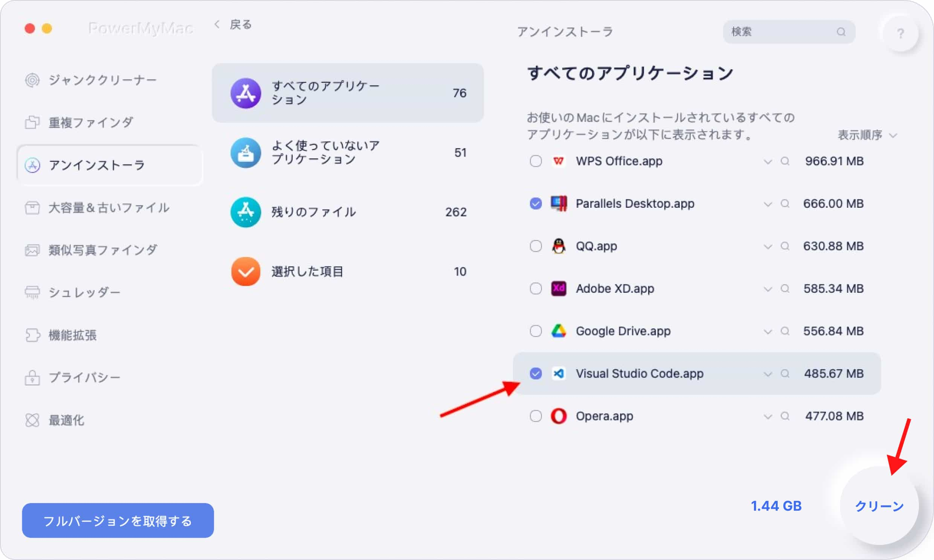Check the QQ.app checkbox
Viewport: 934px width, 560px height.
[535, 247]
